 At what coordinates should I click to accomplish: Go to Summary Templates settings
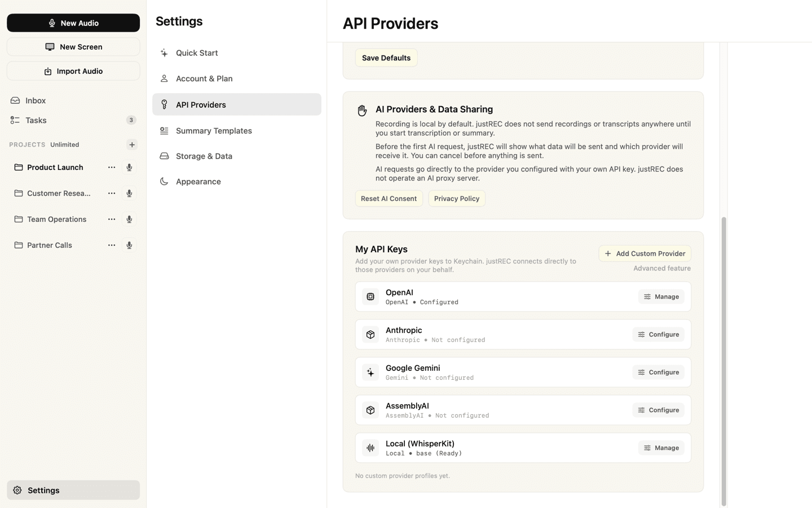coord(237,130)
